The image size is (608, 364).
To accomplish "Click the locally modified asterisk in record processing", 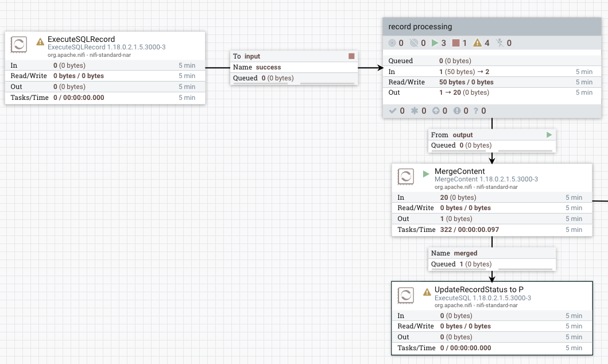I will coord(413,111).
